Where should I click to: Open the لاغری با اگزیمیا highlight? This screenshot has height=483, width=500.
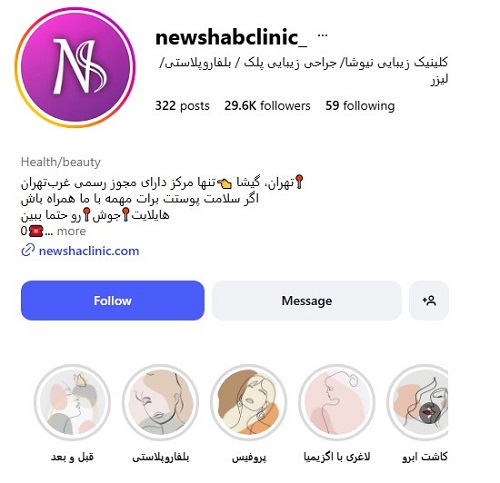(337, 402)
